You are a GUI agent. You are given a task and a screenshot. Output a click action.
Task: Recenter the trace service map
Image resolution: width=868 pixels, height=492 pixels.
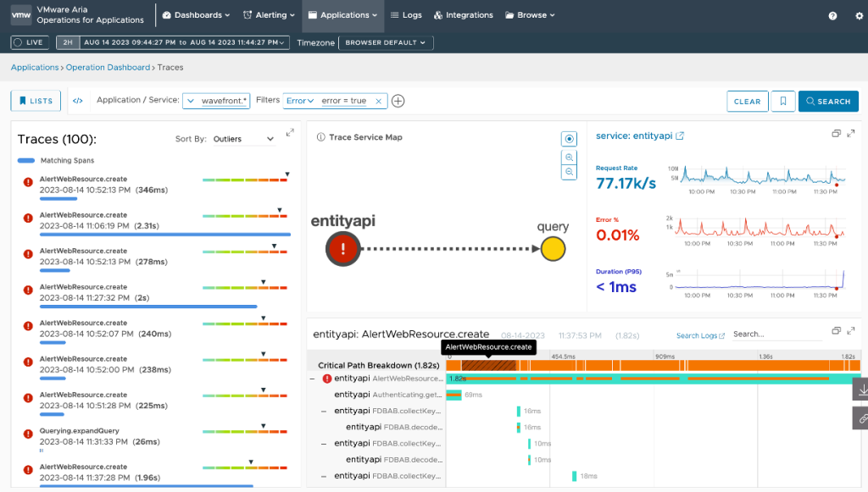point(569,139)
